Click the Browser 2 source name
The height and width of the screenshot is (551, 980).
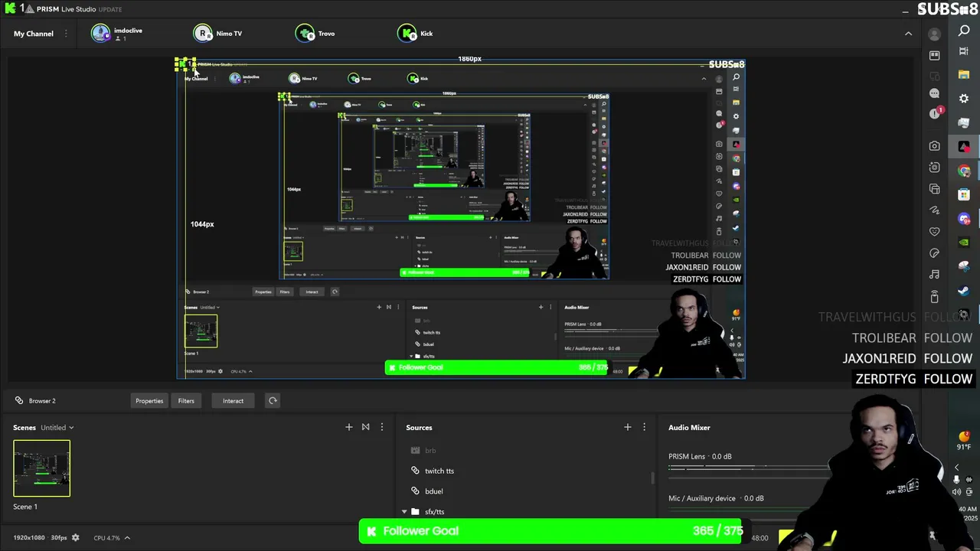(x=42, y=400)
